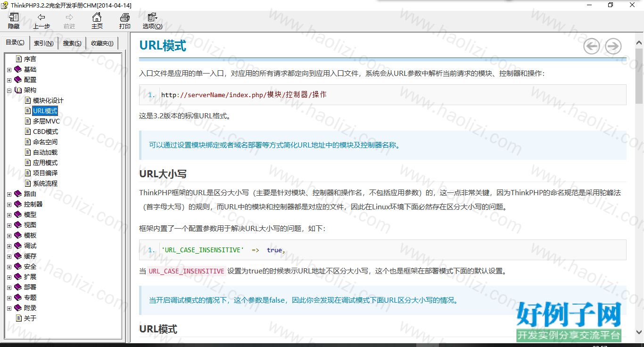Click the page icon beside 命名空间
Viewport: 644px width, 347px height.
point(28,142)
